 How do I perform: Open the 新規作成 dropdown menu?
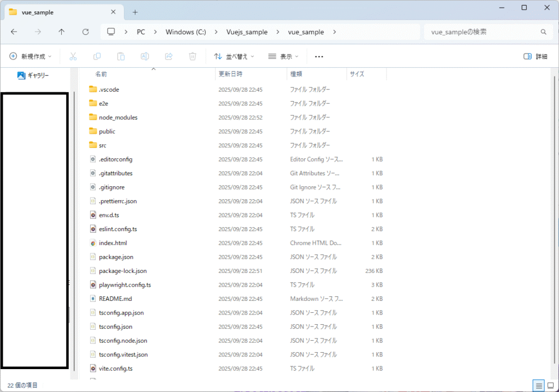click(x=31, y=56)
